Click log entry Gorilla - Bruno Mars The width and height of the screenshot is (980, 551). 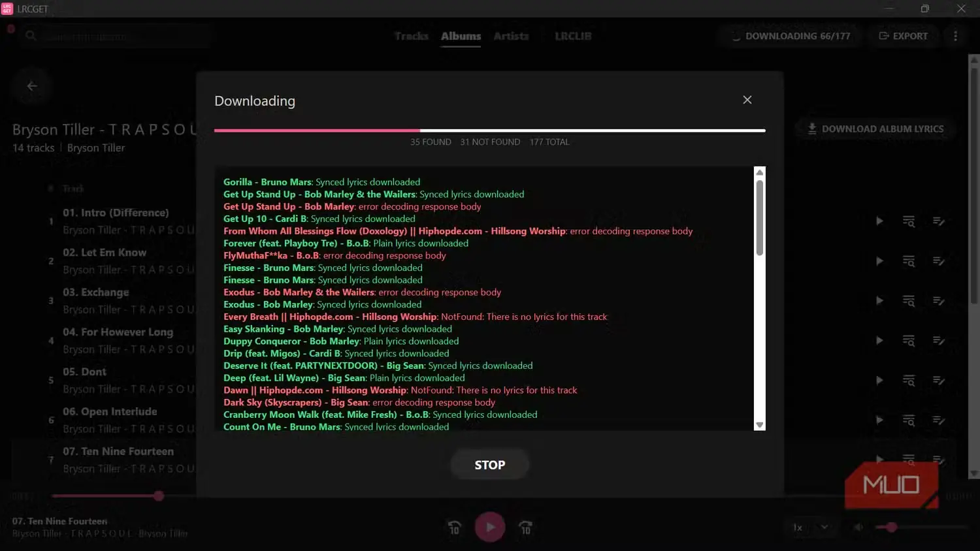(x=322, y=182)
